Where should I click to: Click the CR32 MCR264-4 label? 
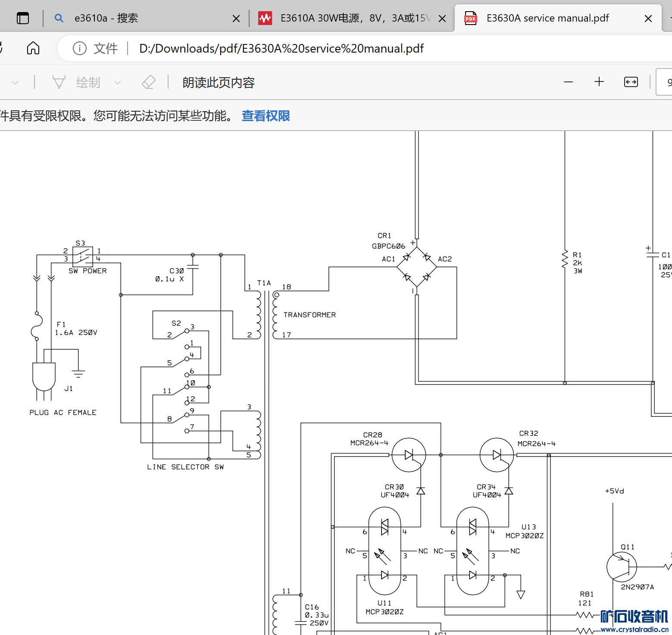[537, 438]
